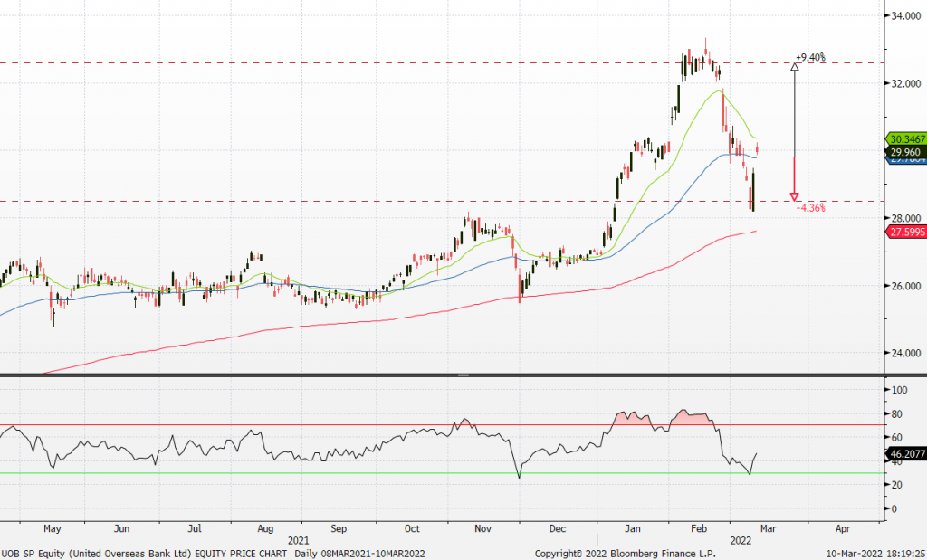Click the Oct label on the date axis

(x=412, y=528)
